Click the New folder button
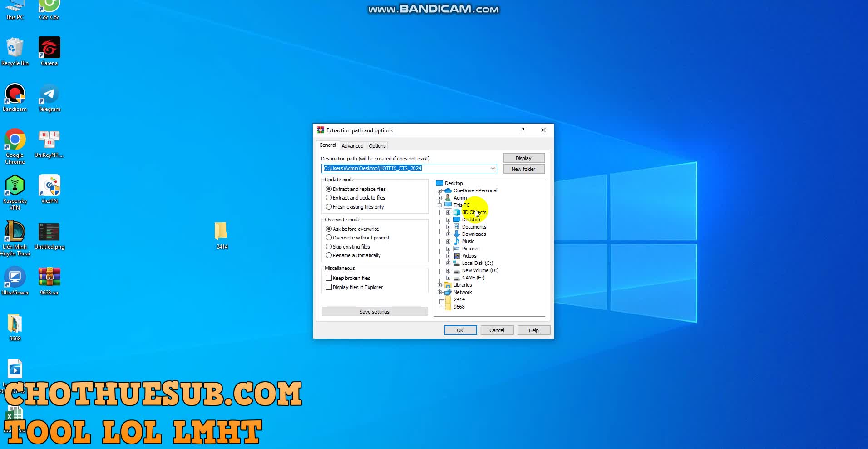868x449 pixels. pos(523,169)
